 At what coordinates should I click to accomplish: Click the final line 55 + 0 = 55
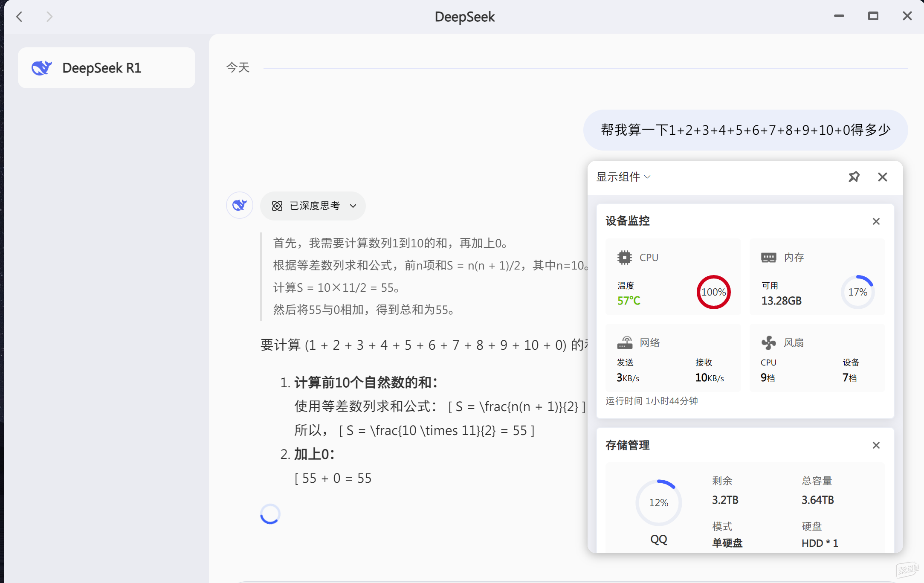point(333,478)
